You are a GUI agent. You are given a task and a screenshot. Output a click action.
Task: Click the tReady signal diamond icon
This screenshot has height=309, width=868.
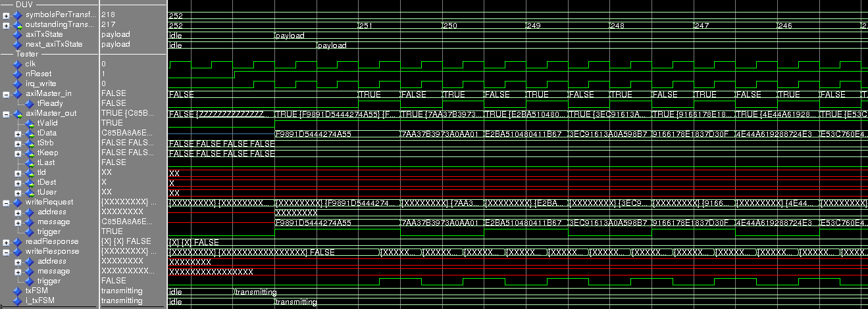[30, 103]
